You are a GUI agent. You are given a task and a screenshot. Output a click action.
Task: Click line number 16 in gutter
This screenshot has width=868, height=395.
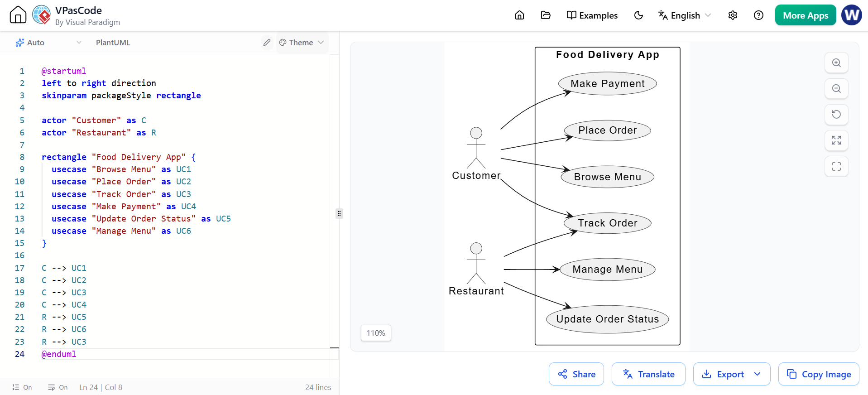tap(19, 255)
